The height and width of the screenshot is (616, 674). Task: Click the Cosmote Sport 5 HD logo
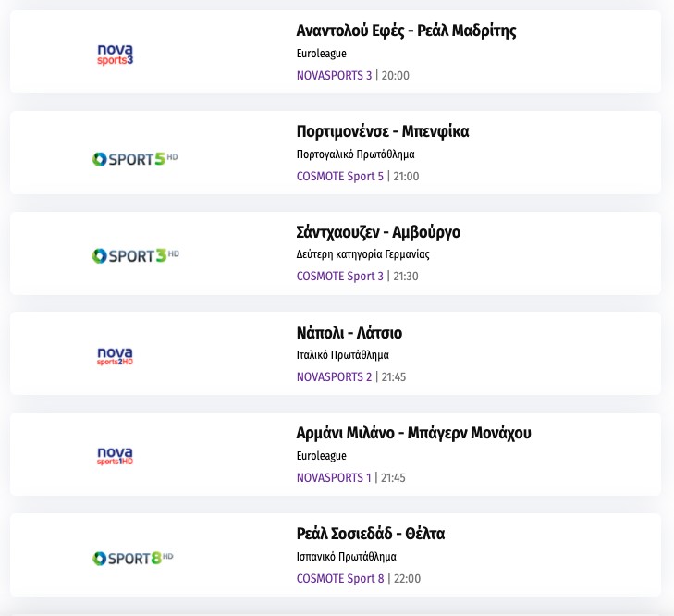point(135,159)
